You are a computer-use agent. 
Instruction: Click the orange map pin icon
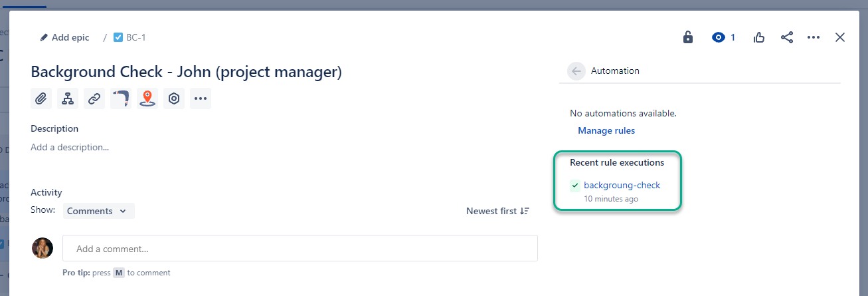pyautogui.click(x=147, y=98)
